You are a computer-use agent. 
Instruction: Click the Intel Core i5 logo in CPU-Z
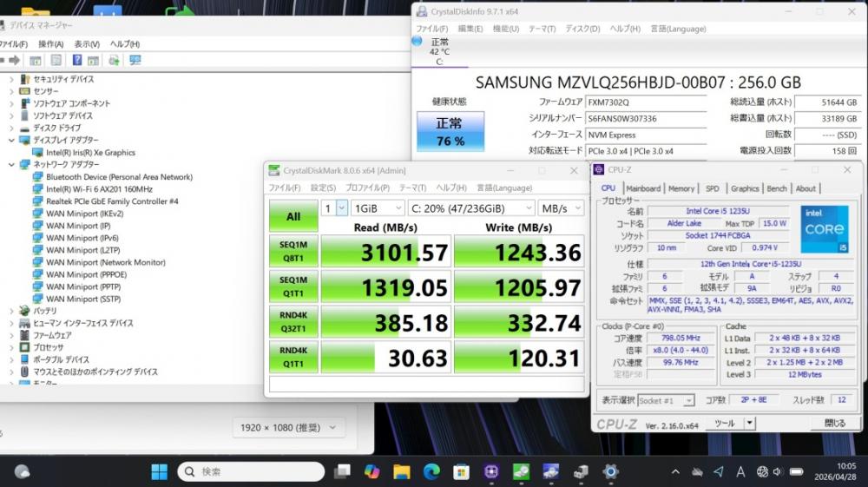(x=824, y=229)
